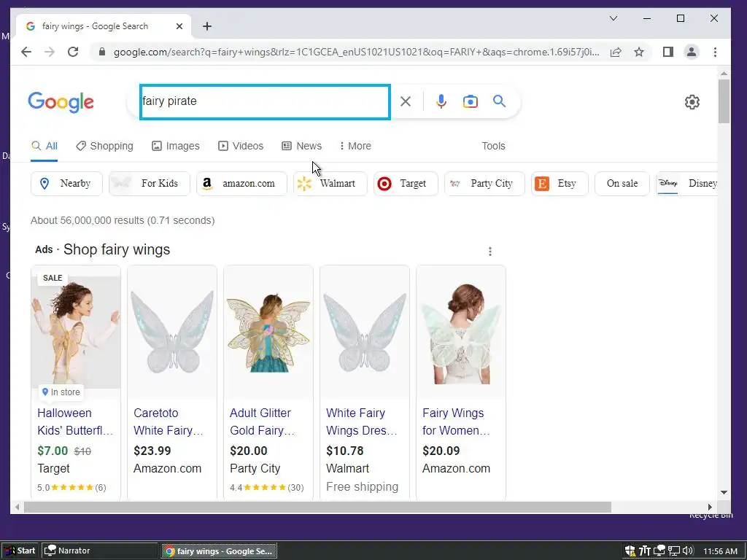Open Google quick settings gear
747x560 pixels.
[692, 102]
